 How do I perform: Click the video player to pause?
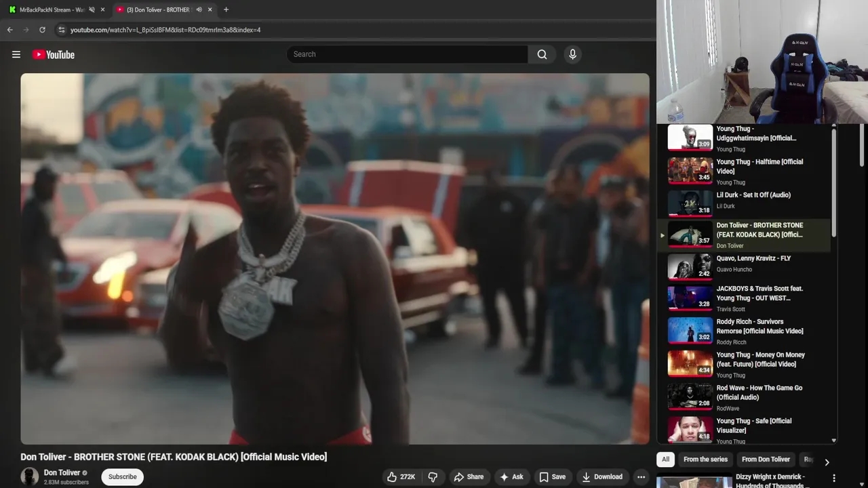335,258
